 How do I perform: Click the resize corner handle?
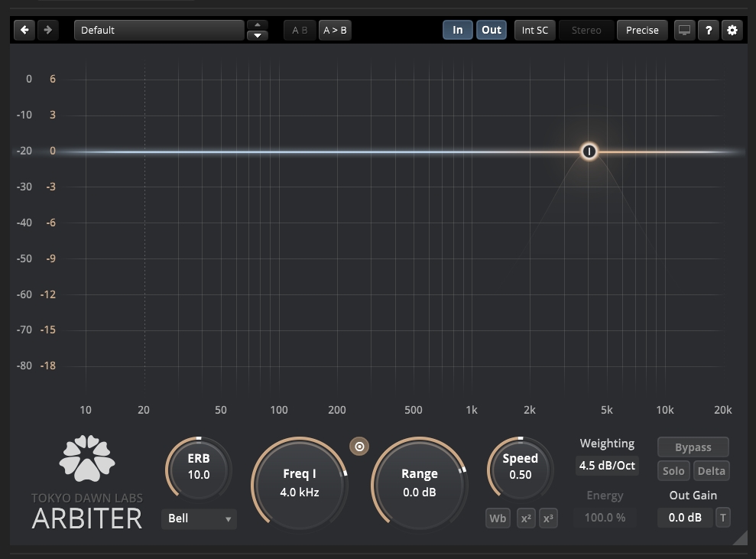coord(740,538)
